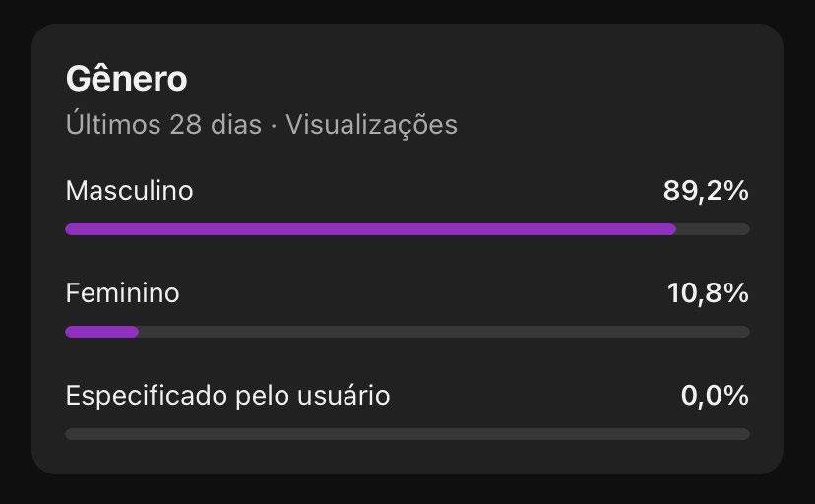Viewport: 815px width, 504px height.
Task: Click the number 28 in the subtitle
Action: pyautogui.click(x=184, y=125)
